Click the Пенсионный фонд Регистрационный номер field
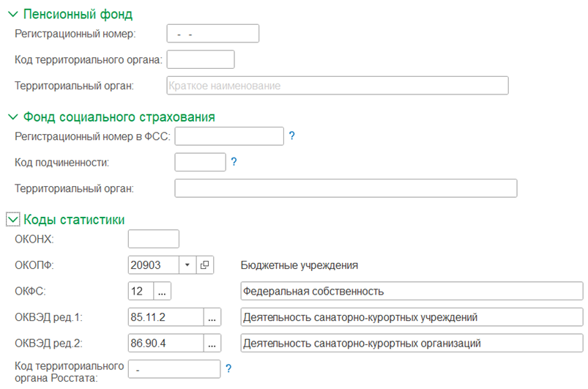Screen dimensions: 588x389 213,34
